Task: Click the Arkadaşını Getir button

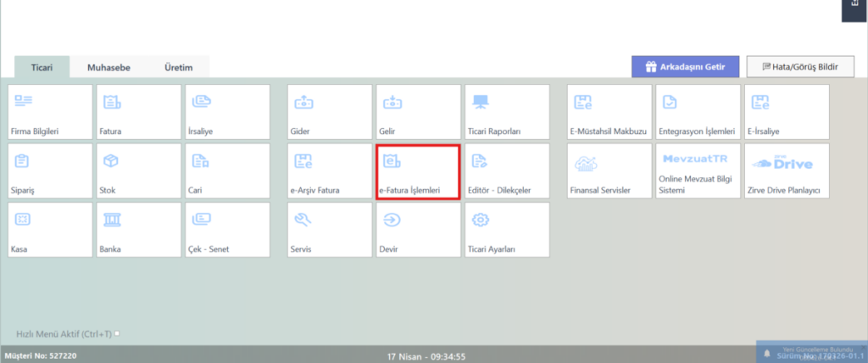Action: pos(685,66)
